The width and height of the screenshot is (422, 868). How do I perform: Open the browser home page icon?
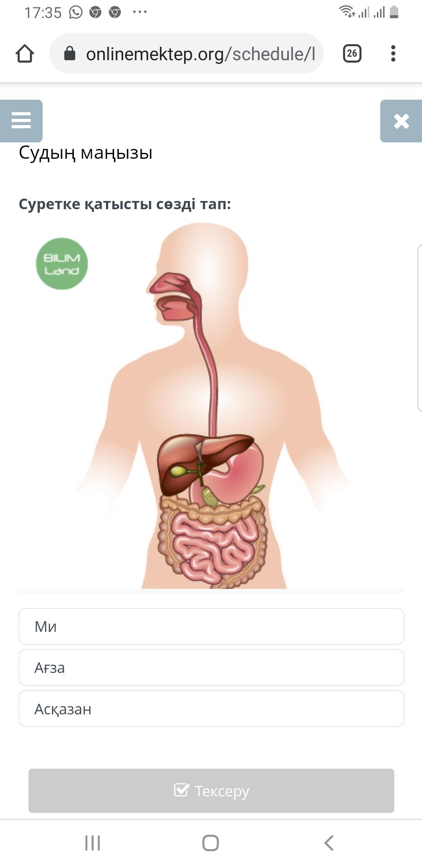point(25,54)
